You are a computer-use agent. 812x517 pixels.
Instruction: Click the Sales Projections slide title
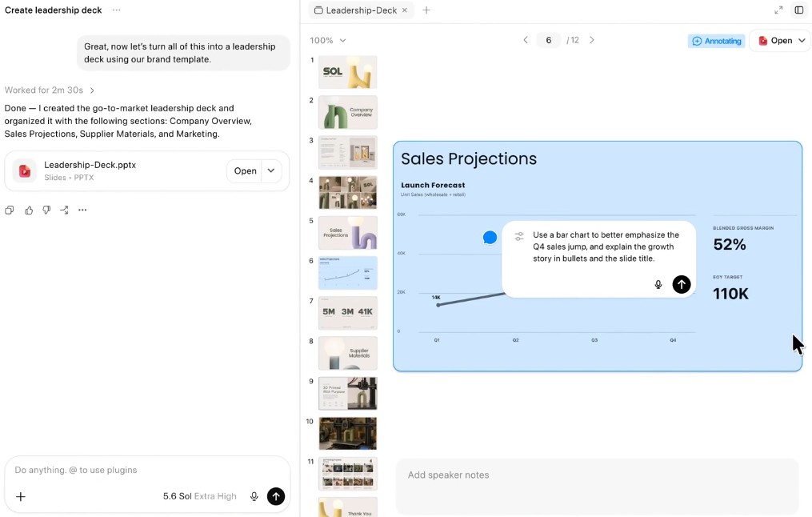(x=469, y=158)
